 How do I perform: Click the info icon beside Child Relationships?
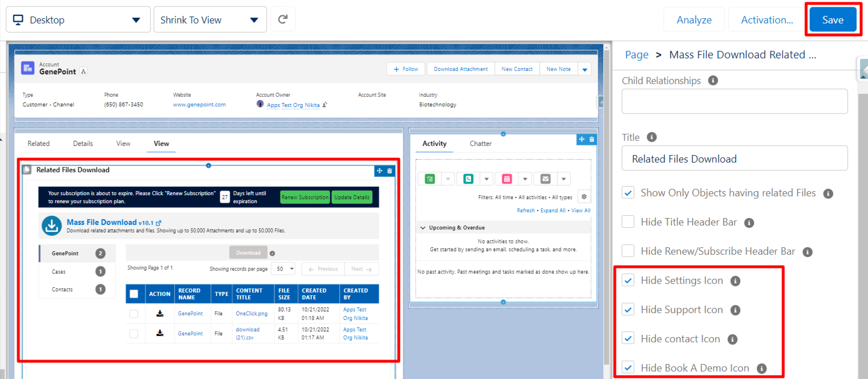pyautogui.click(x=713, y=81)
